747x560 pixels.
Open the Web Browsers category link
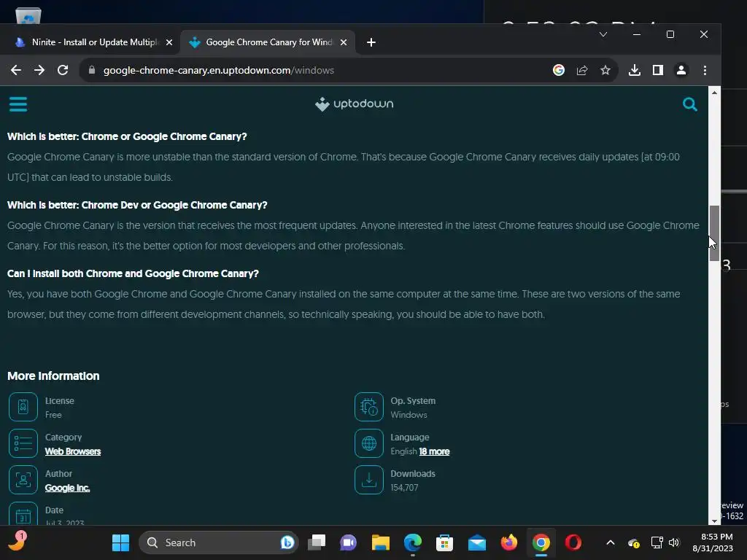coord(73,451)
